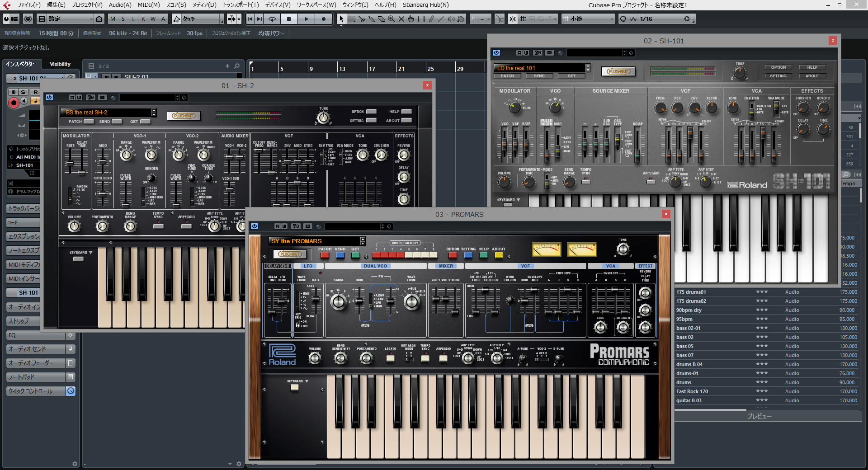
Task: Select the Glue tool
Action: pos(372,19)
